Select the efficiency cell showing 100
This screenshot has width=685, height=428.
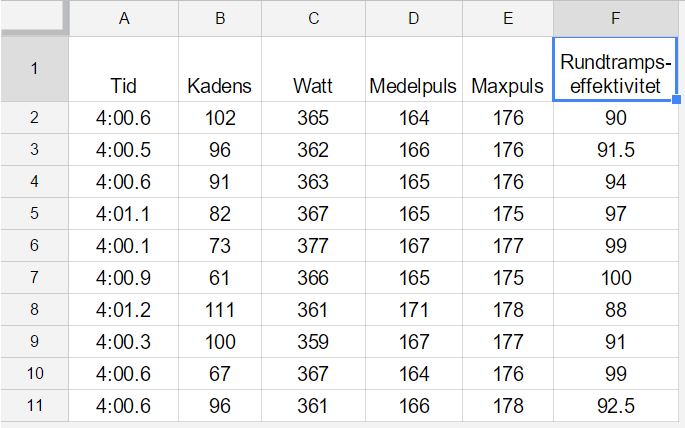pyautogui.click(x=616, y=277)
